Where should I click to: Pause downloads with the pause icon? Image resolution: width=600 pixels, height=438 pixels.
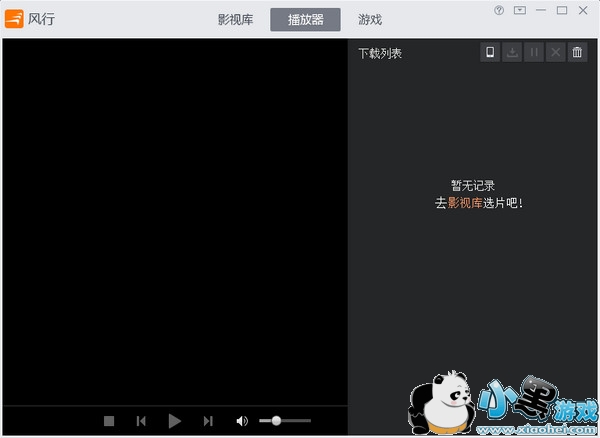tap(534, 52)
